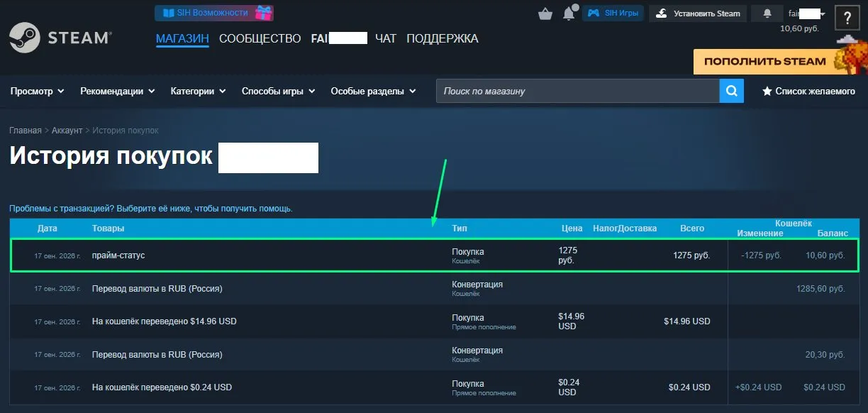Click the Steam logo

(60, 37)
